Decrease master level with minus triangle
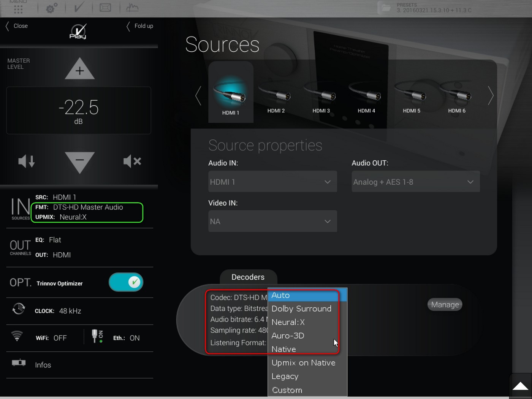 point(79,161)
